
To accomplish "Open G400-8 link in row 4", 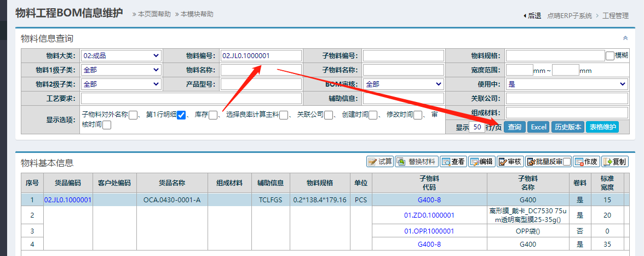I will (x=429, y=244).
